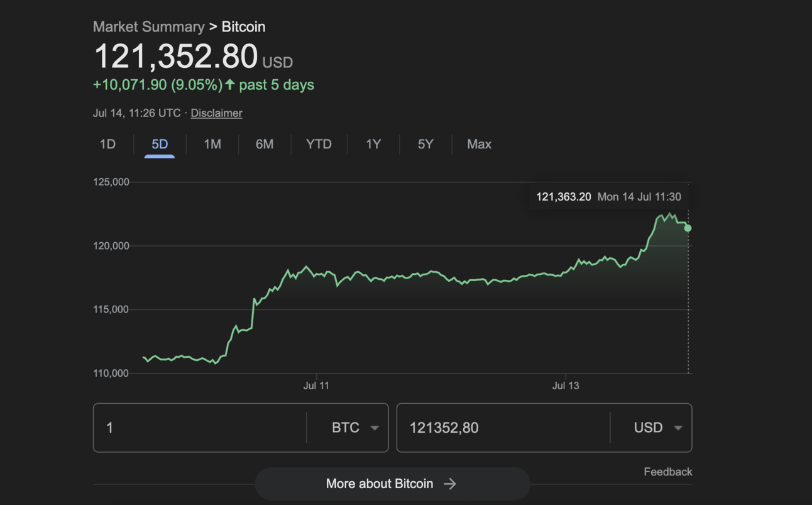Screen dimensions: 812x505
Task: Select the Max time range
Action: click(x=479, y=144)
